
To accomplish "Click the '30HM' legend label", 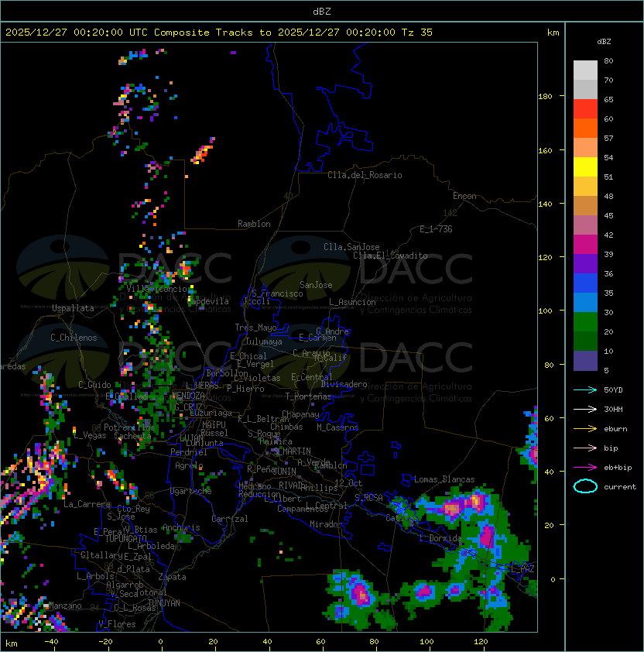I will [613, 410].
